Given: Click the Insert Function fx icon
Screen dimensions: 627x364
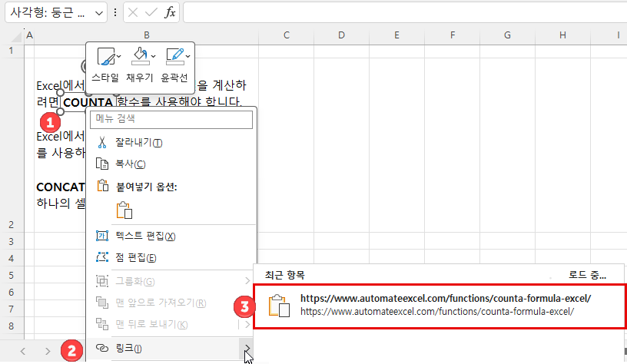Looking at the screenshot, I should [170, 13].
